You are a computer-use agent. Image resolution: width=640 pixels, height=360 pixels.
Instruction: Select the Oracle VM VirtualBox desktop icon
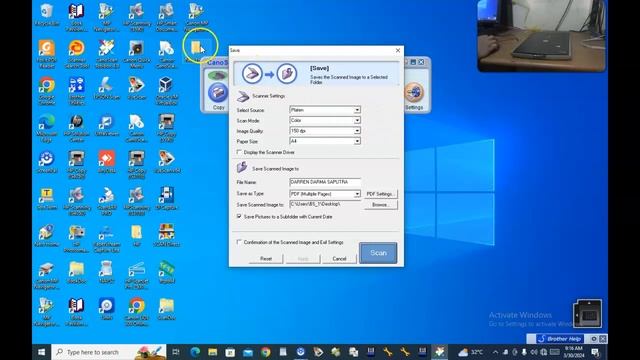pos(166,91)
